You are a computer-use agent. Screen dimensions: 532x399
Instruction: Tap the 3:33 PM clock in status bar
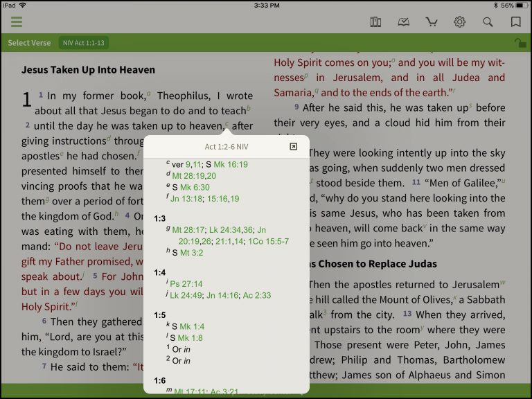pyautogui.click(x=266, y=5)
